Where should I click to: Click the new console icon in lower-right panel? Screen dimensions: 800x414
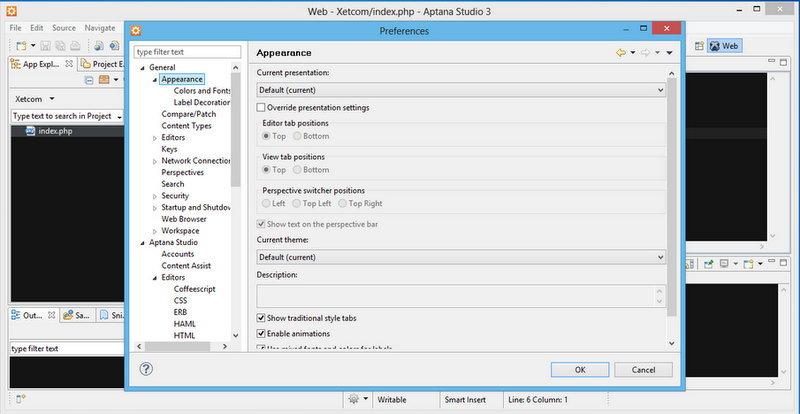(748, 264)
